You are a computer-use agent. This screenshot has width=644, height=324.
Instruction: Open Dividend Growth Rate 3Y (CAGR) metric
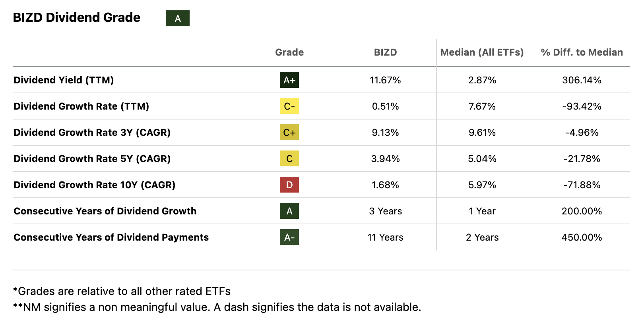tap(92, 133)
